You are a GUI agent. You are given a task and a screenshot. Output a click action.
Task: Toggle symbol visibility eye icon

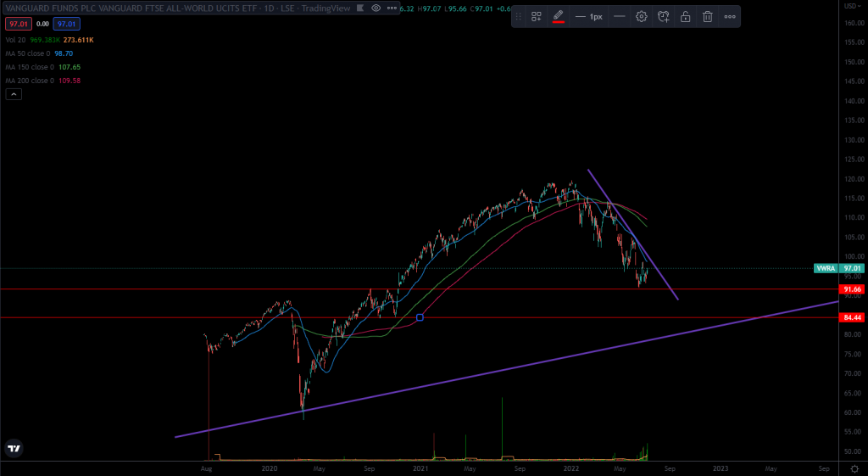click(376, 8)
